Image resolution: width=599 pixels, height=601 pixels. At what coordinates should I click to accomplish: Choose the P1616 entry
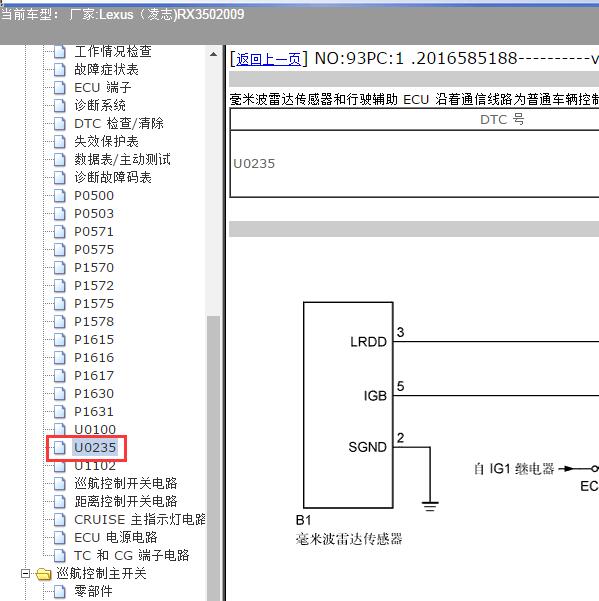point(94,358)
